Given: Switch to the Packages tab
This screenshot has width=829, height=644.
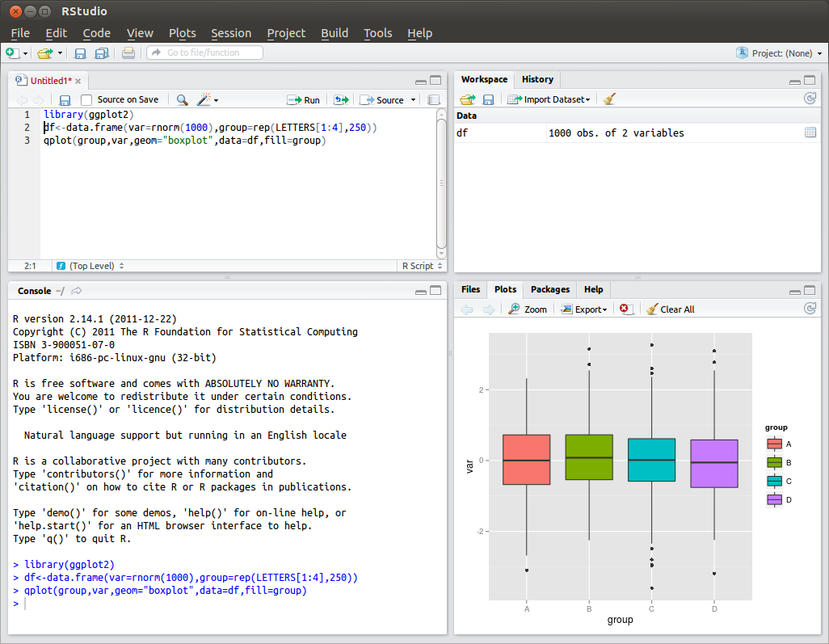Looking at the screenshot, I should 549,289.
